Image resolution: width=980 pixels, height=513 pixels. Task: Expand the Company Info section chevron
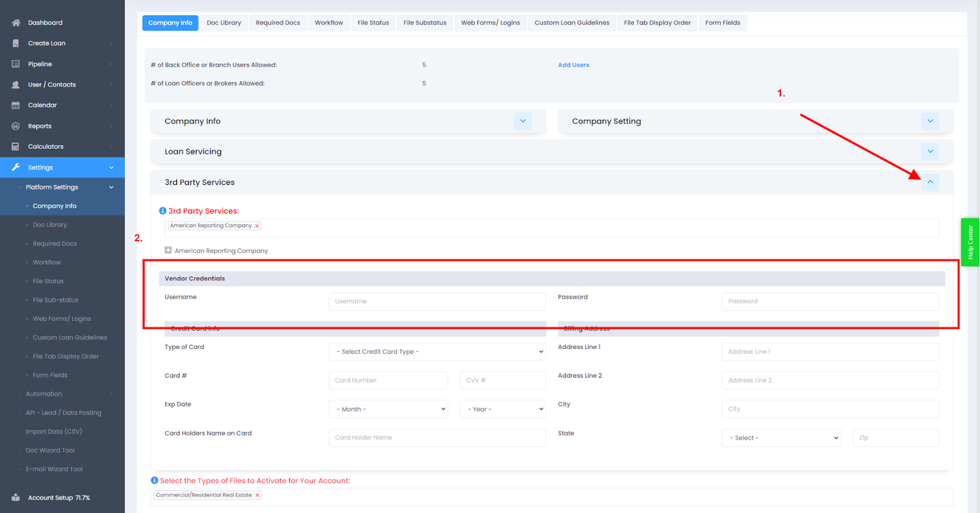point(523,121)
